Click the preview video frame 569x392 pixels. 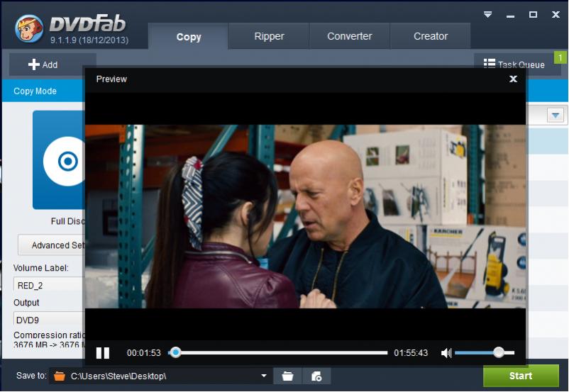coord(305,216)
